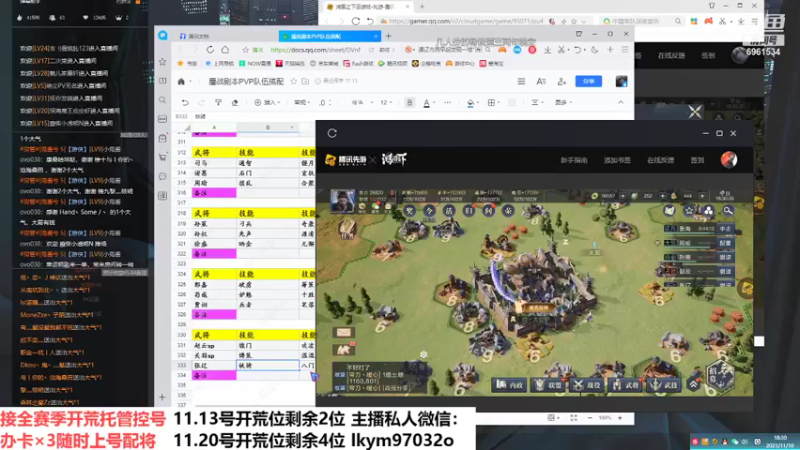800x450 pixels.
Task: Toggle bold formatting in sheet toolbar
Action: 410,103
